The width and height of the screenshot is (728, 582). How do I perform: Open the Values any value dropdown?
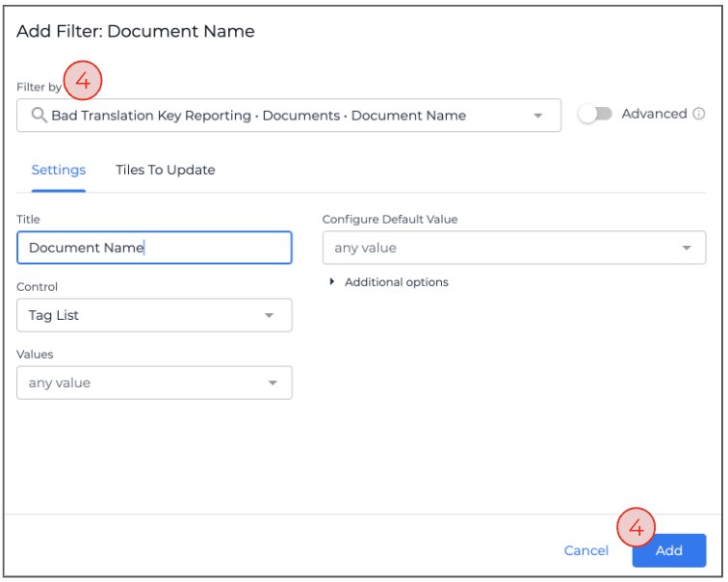(x=154, y=383)
